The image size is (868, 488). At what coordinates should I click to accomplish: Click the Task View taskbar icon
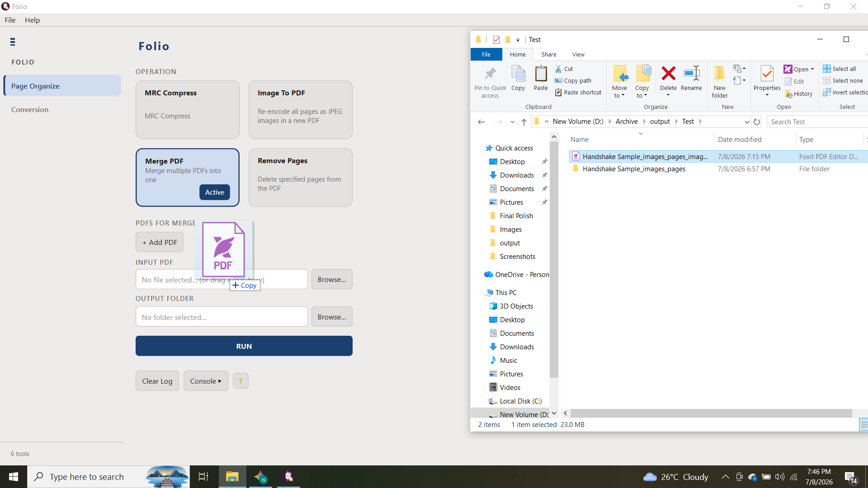(203, 477)
